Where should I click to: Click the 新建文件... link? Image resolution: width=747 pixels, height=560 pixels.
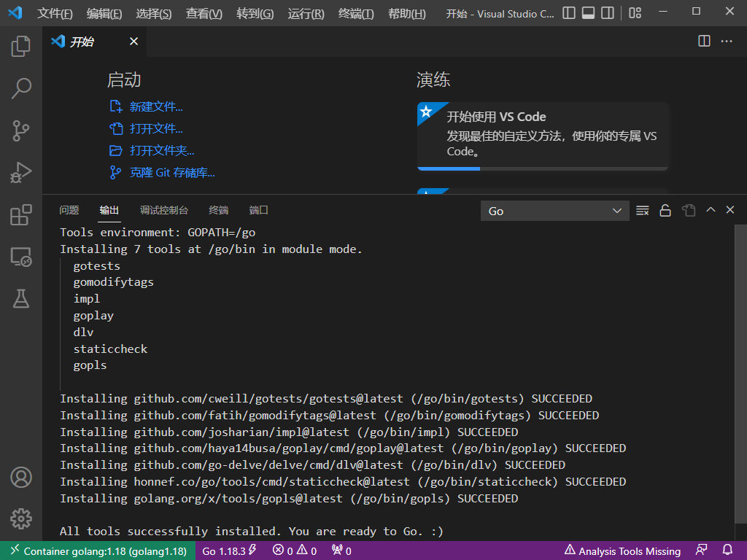click(x=156, y=106)
